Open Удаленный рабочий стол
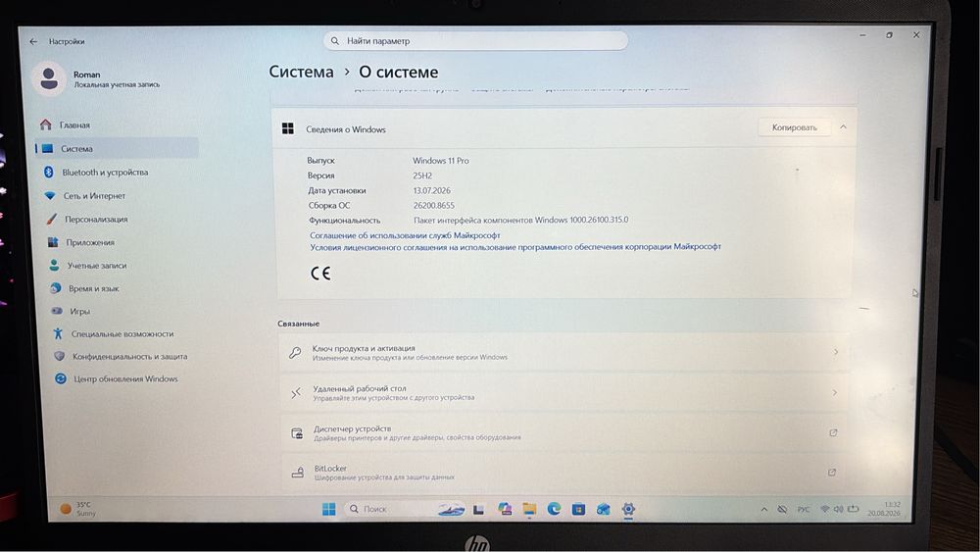 tap(563, 392)
